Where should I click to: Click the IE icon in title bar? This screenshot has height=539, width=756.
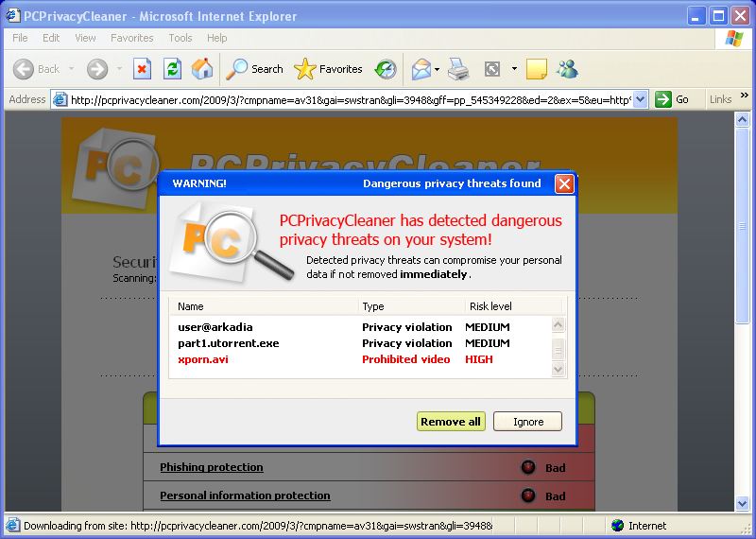(x=12, y=16)
